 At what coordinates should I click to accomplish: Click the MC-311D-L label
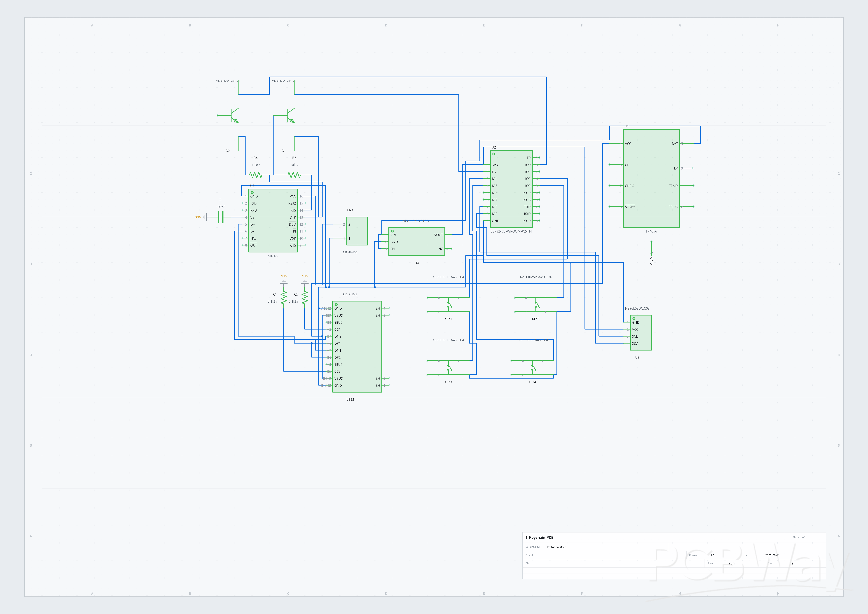(350, 295)
